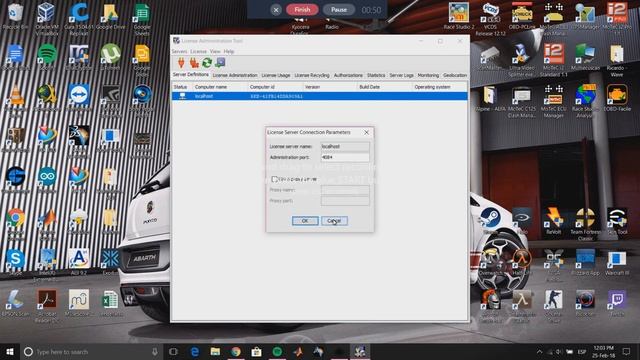Open the Race Studio 2 desktop icon
The height and width of the screenshot is (360, 640).
tap(458, 16)
